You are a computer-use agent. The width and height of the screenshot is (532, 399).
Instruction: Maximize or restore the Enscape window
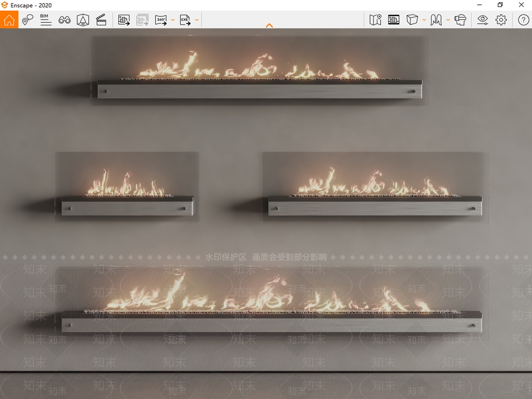coord(500,5)
